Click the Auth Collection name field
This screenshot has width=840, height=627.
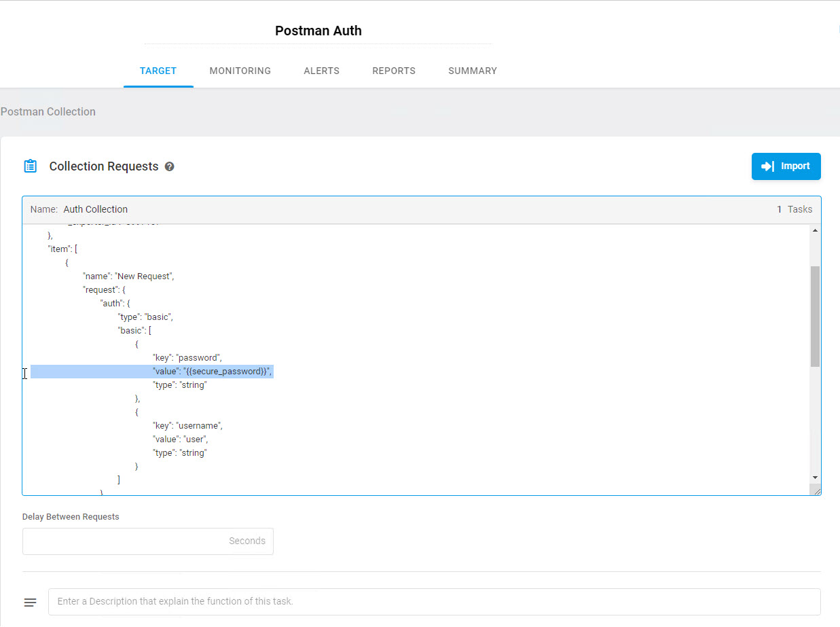pos(95,209)
